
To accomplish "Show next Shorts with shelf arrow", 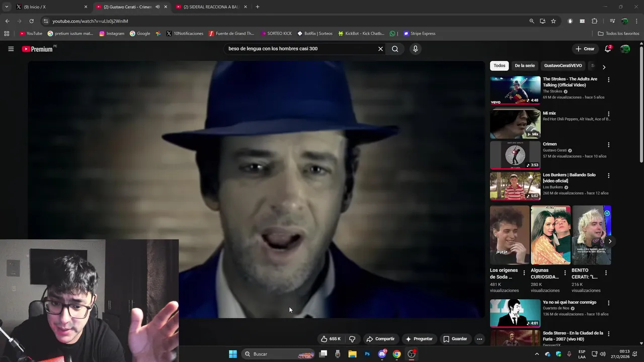I will [610, 241].
